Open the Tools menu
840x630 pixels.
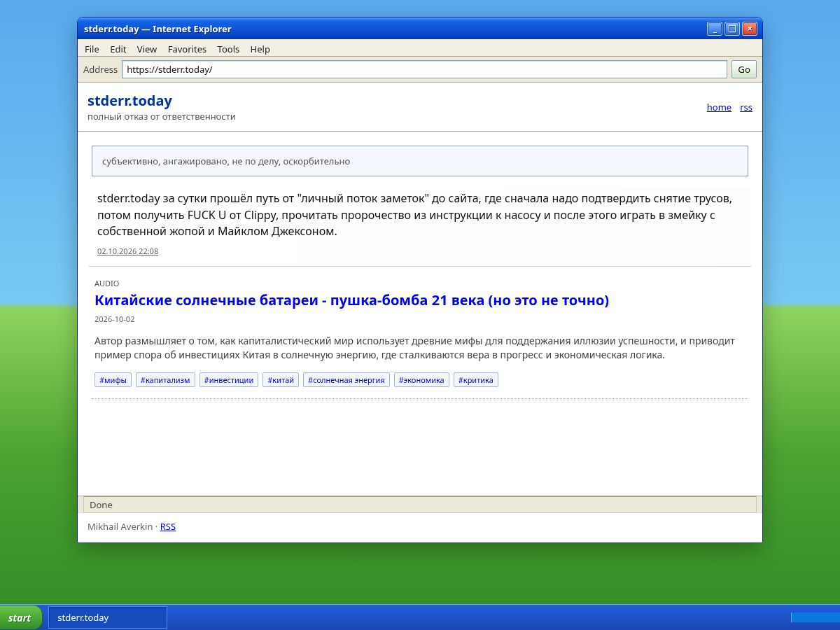[228, 49]
